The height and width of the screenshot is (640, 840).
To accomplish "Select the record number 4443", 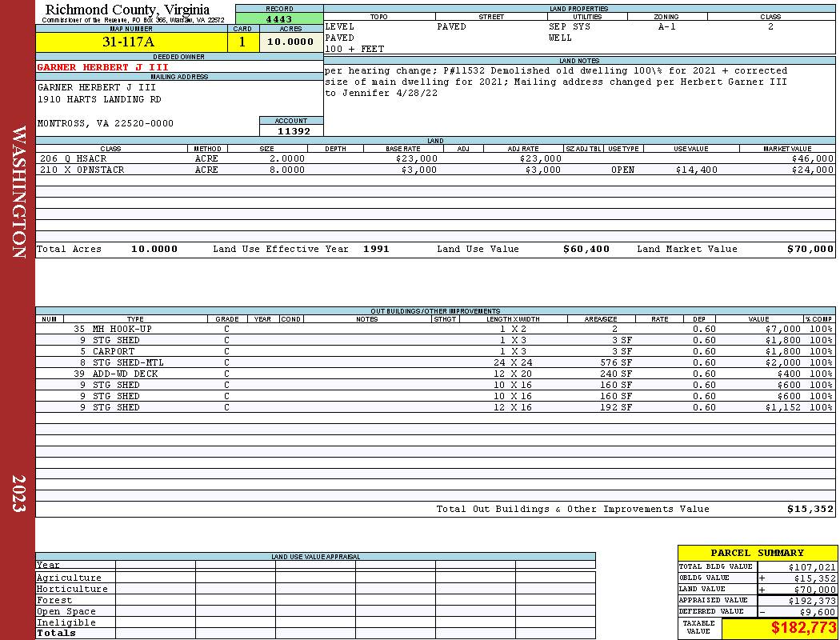I will pyautogui.click(x=279, y=18).
